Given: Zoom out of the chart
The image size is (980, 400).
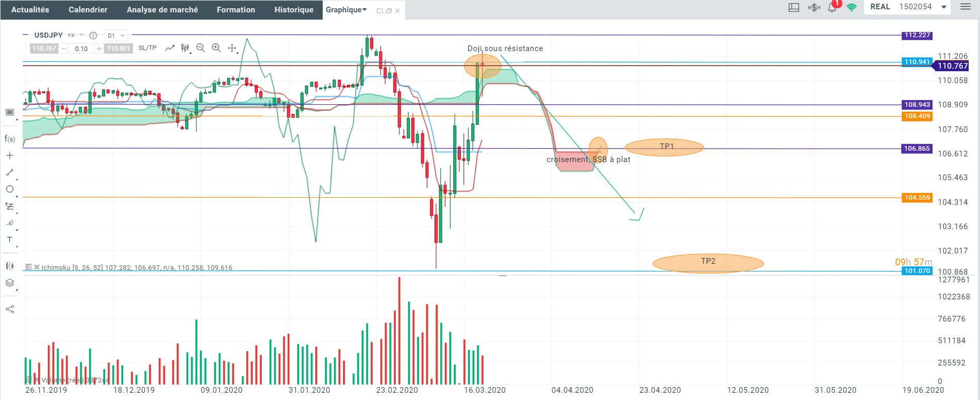Looking at the screenshot, I should click(x=201, y=48).
